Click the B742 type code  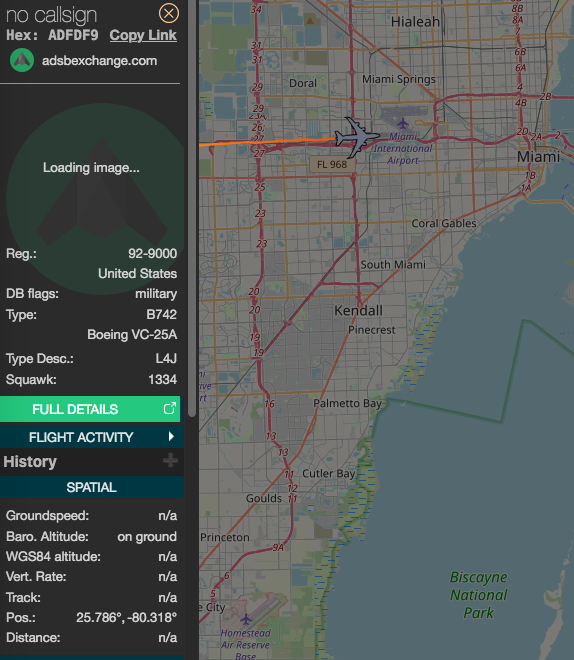pos(162,314)
